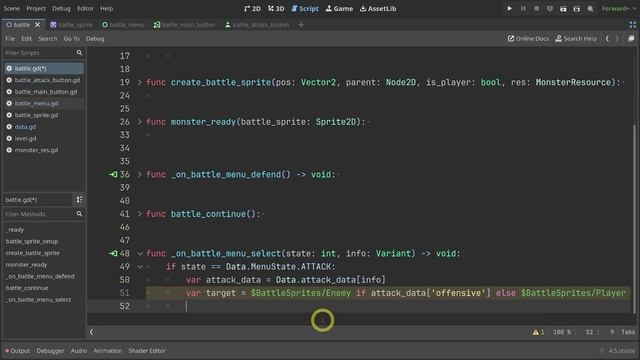The height and width of the screenshot is (360, 640).
Task: Open battle_main_button.gd script
Action: 44,92
